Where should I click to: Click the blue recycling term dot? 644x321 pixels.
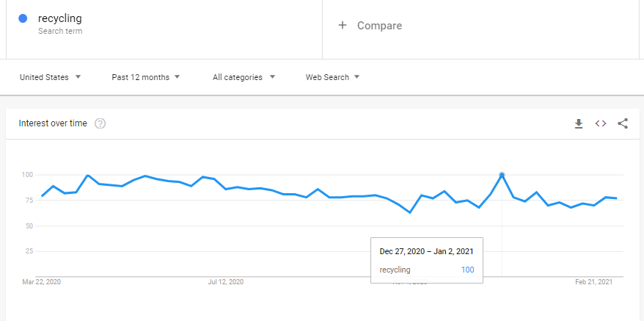(23, 18)
